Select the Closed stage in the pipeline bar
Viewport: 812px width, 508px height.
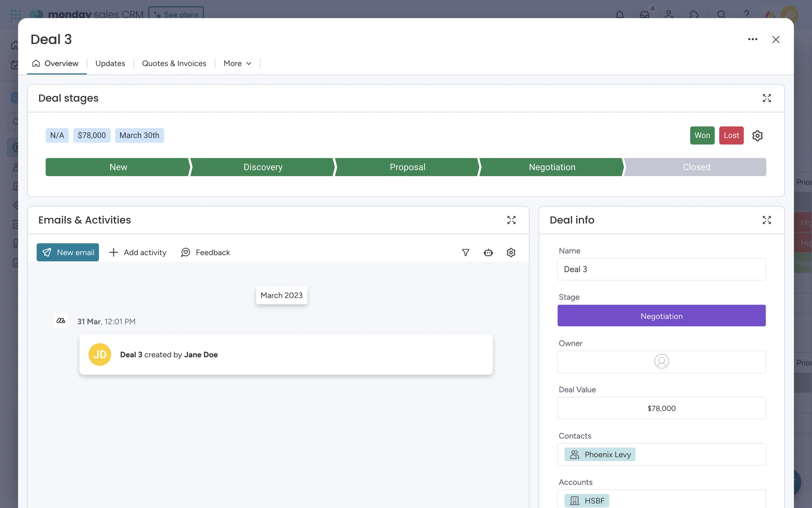pos(696,167)
